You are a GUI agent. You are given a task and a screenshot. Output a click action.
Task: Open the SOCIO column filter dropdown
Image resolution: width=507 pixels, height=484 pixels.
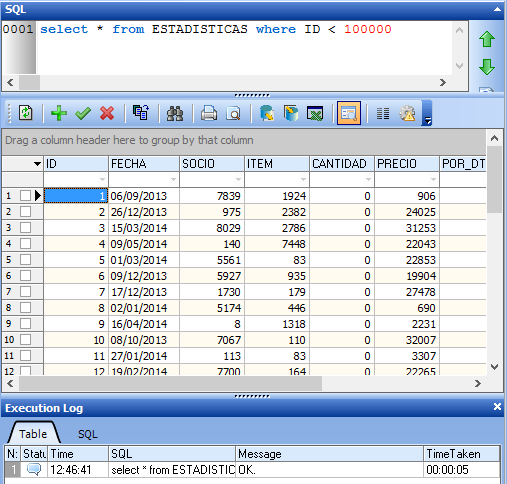pyautogui.click(x=238, y=180)
